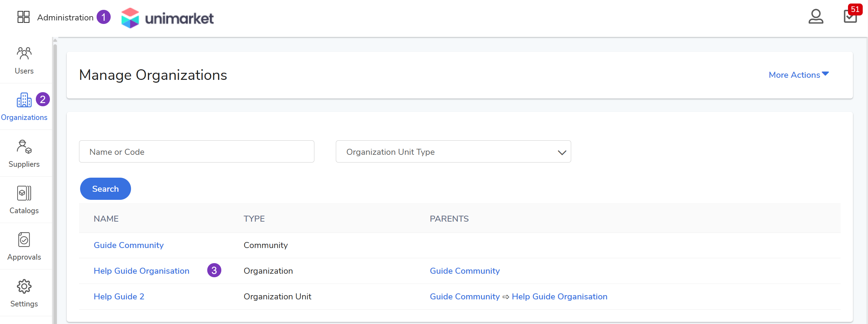Expand the More Actions dropdown

click(798, 75)
